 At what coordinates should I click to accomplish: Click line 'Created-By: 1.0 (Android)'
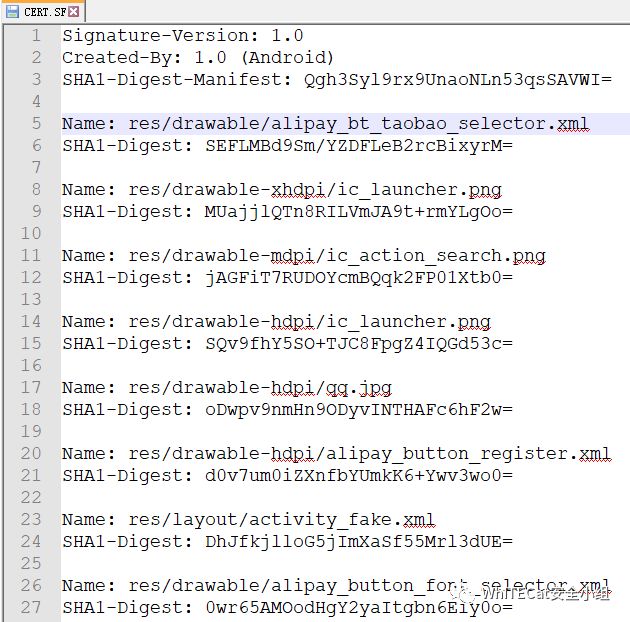click(198, 57)
